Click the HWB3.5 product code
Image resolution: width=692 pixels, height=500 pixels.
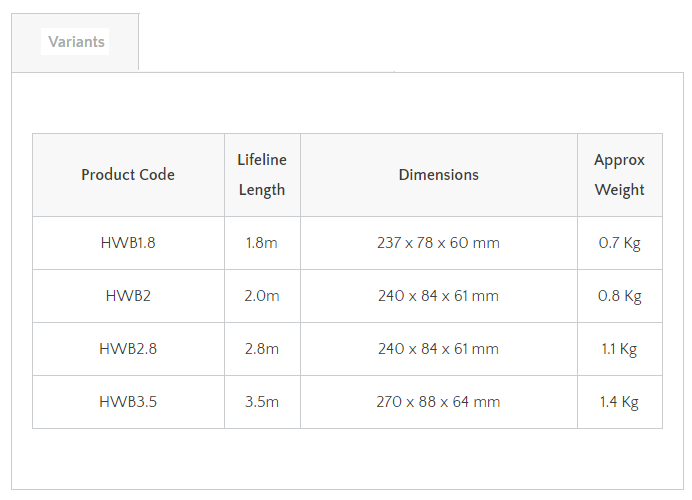point(128,402)
